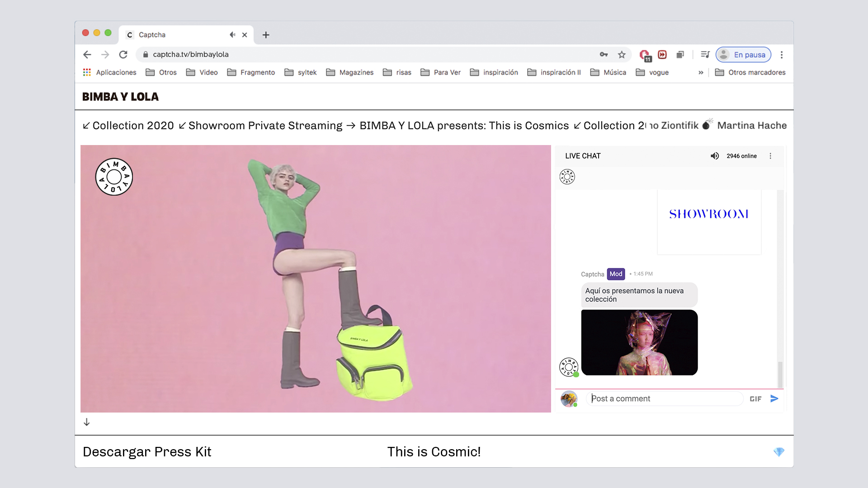Expand the hidden bookmarks chevron
This screenshot has width=868, height=488.
[x=701, y=72]
